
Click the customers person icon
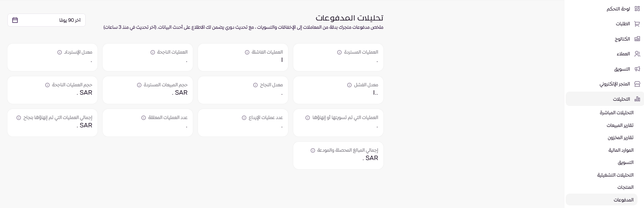pyautogui.click(x=637, y=54)
